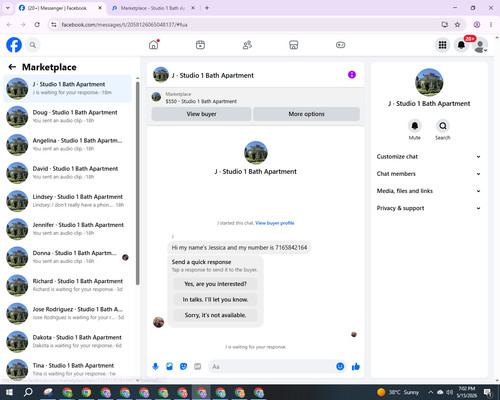Open Chrome's three-dot menu

coord(491,25)
